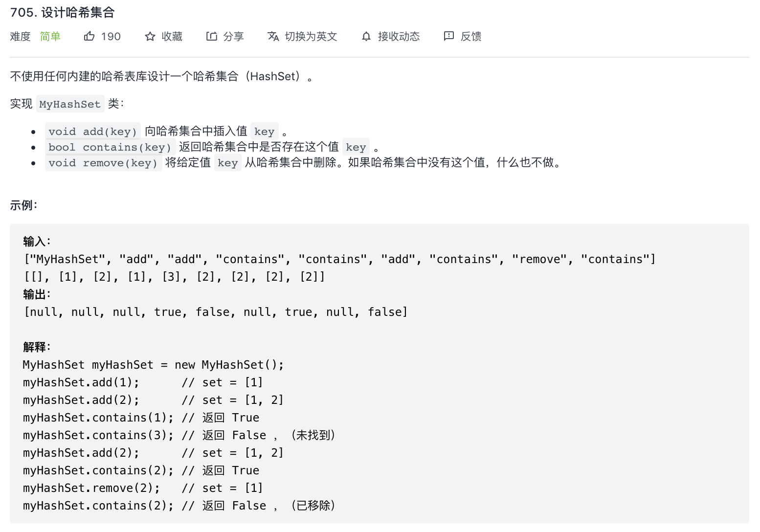Viewport: 760px width, 532px height.
Task: Click the share icon
Action: [x=211, y=36]
